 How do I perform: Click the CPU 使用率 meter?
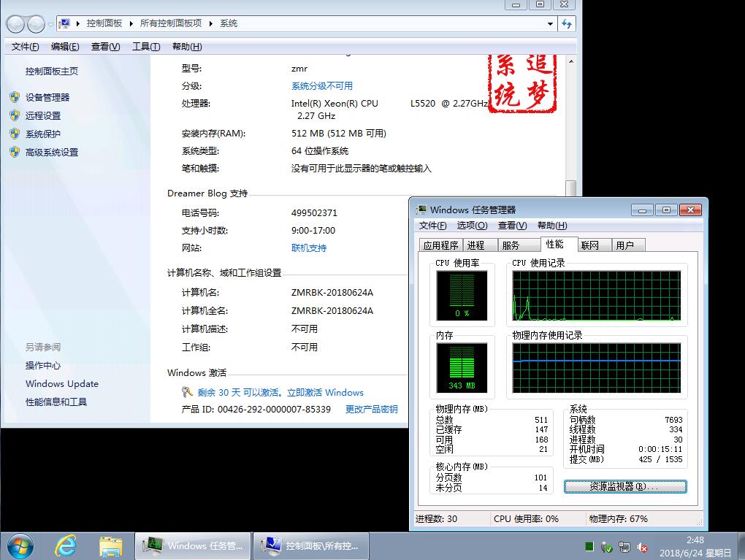[462, 295]
